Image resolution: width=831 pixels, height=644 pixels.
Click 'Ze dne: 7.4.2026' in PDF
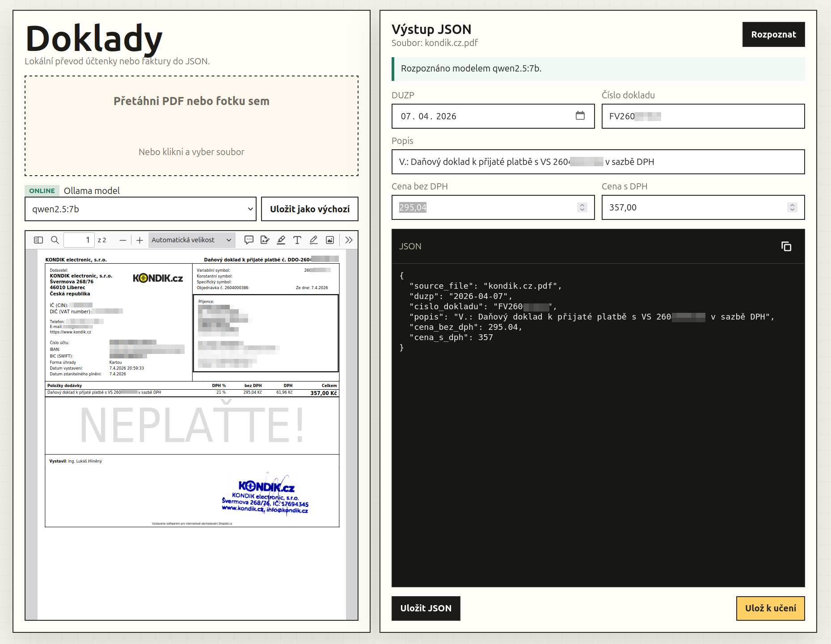pos(312,288)
